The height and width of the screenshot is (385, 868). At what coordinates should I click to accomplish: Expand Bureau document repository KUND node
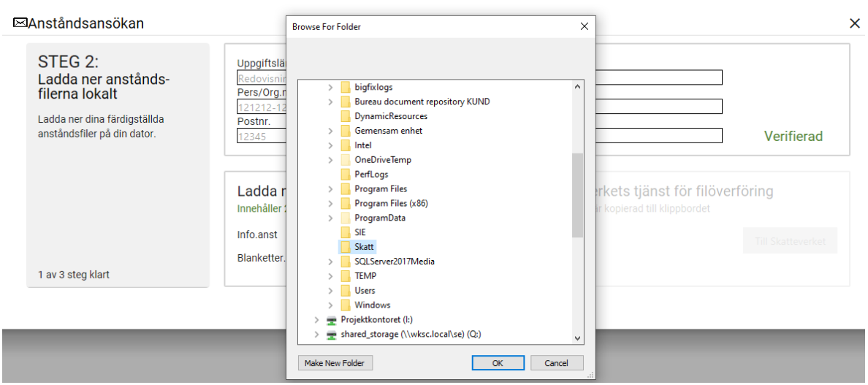click(330, 102)
